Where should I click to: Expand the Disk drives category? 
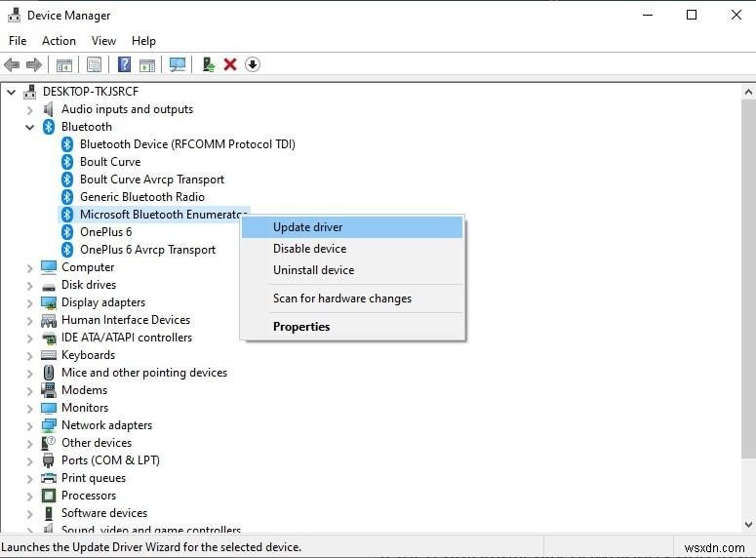click(30, 286)
